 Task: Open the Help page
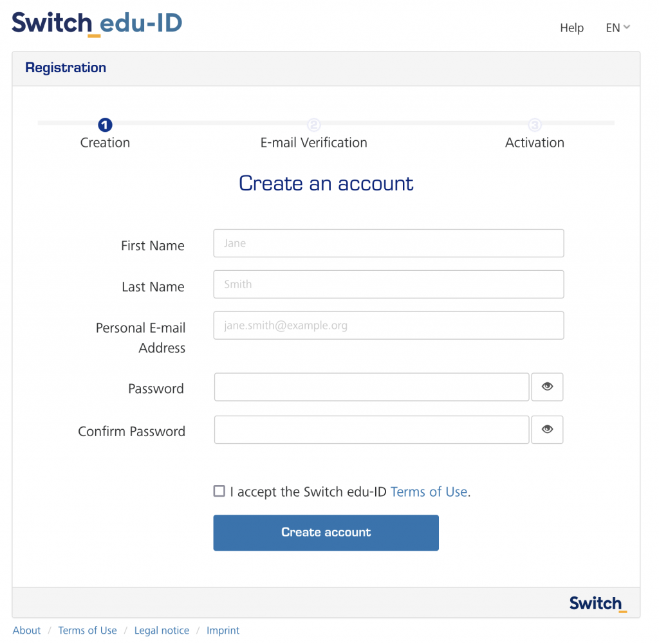tap(571, 28)
